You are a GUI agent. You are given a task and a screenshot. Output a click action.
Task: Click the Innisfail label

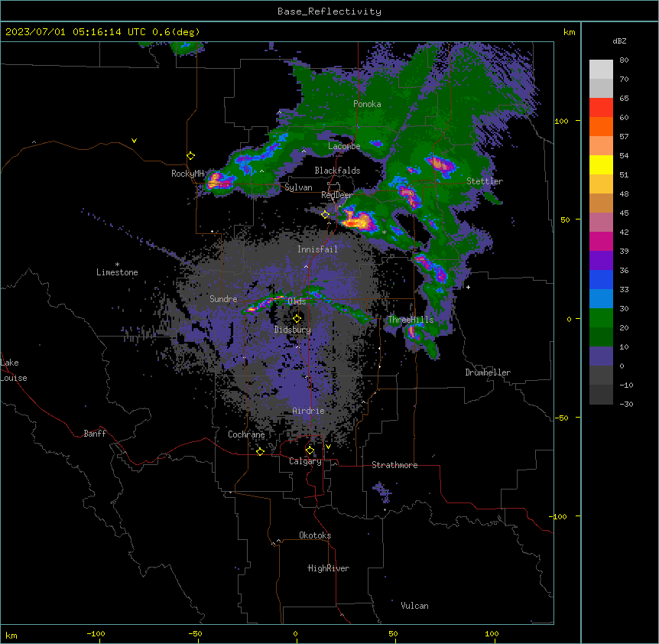pos(317,249)
